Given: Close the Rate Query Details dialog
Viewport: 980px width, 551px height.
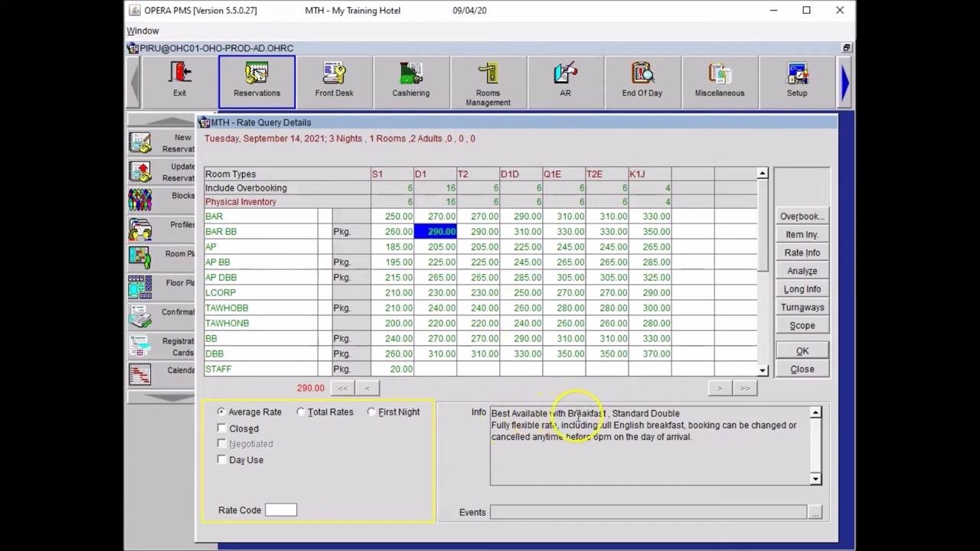Looking at the screenshot, I should 802,369.
